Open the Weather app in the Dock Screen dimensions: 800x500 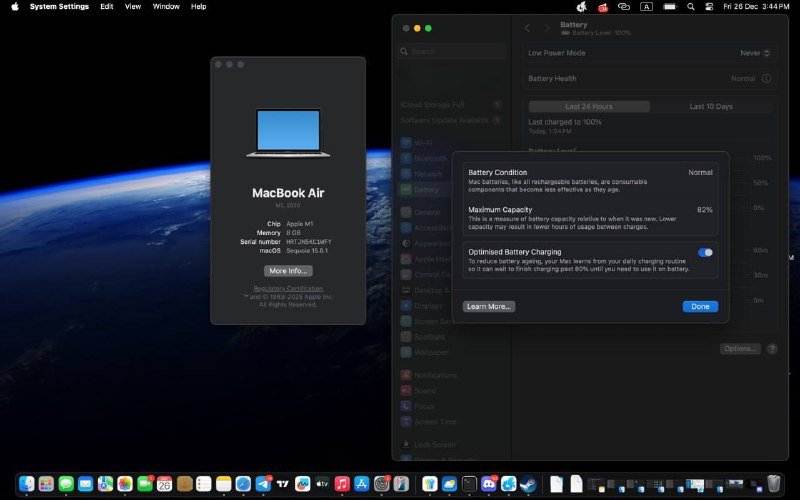[449, 483]
